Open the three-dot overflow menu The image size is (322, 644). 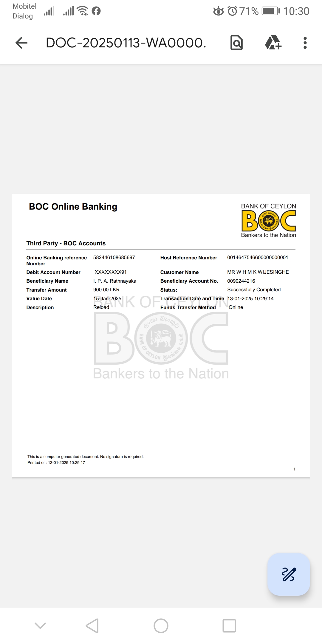coord(305,43)
